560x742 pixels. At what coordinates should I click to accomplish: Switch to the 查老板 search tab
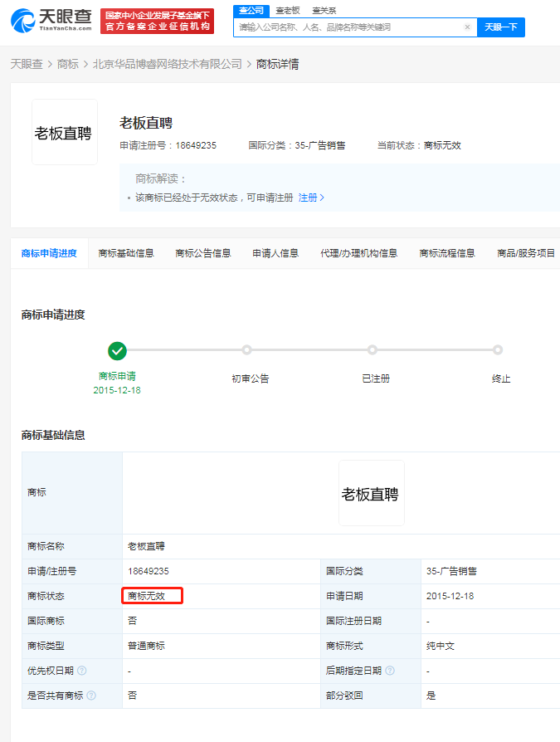(288, 11)
